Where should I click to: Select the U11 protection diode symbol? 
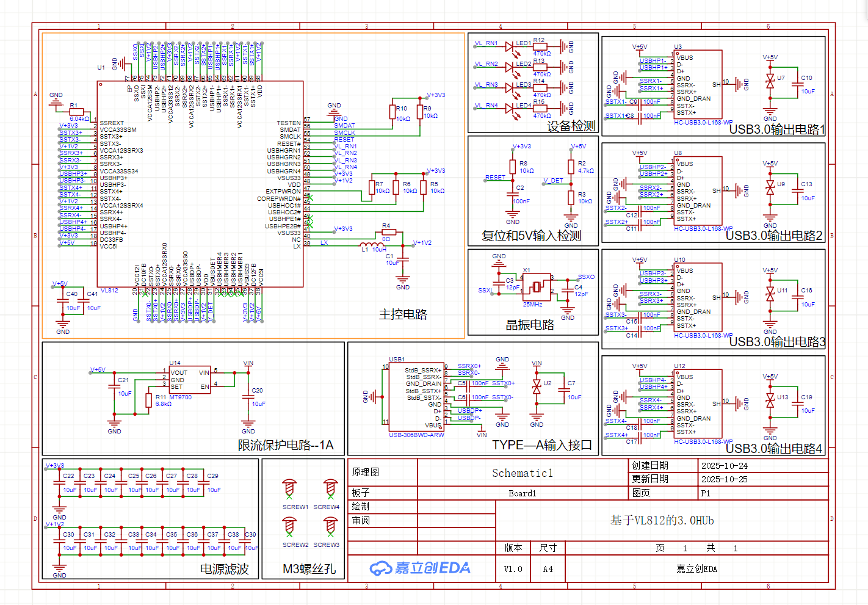pos(770,294)
